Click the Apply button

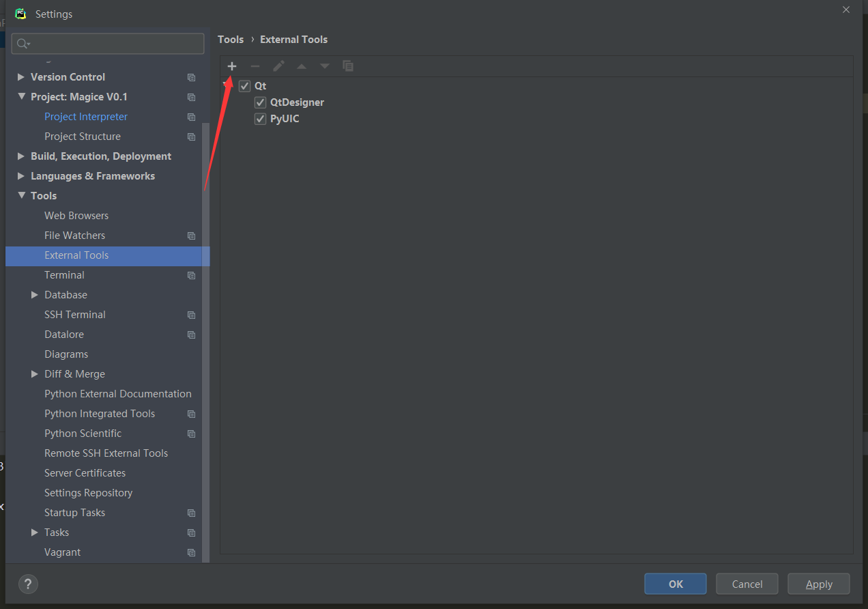pos(819,584)
